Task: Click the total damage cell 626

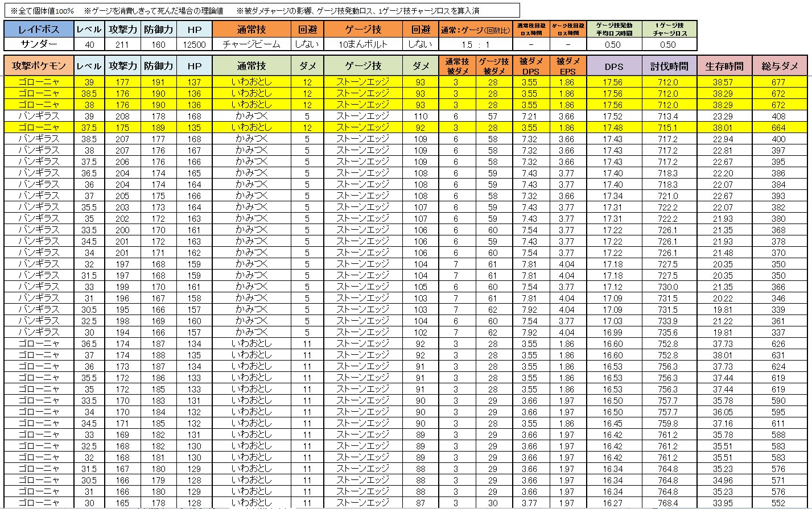Action: 780,344
